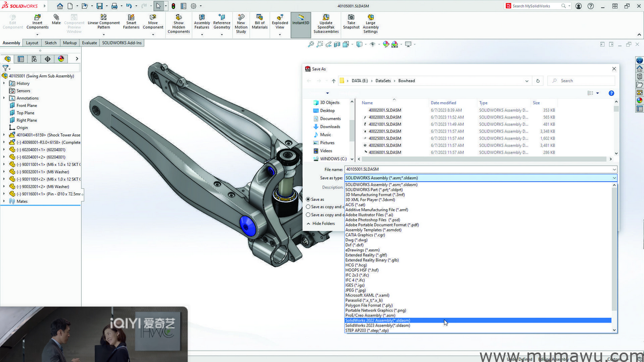Open Assembly Features tool
This screenshot has width=644, height=362.
click(202, 22)
